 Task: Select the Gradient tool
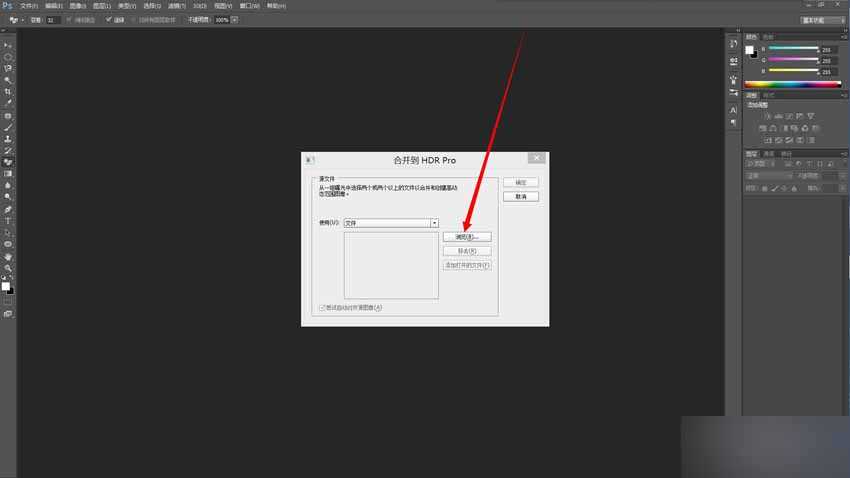[x=8, y=174]
